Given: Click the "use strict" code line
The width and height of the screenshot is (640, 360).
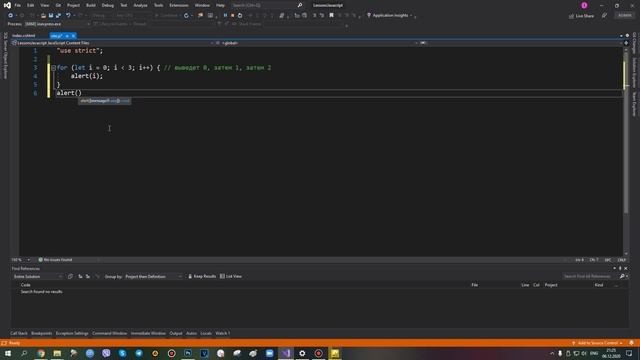Looking at the screenshot, I should tap(80, 51).
